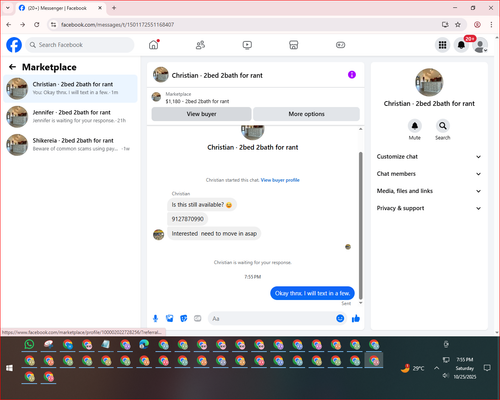Open Microsoft Edge from the taskbar
The height and width of the screenshot is (400, 500).
pos(144,344)
